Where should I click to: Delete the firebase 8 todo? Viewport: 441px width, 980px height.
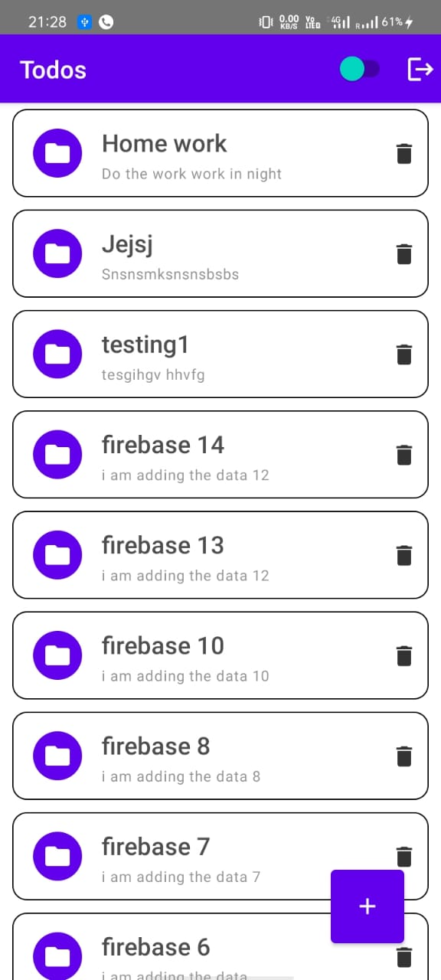404,756
